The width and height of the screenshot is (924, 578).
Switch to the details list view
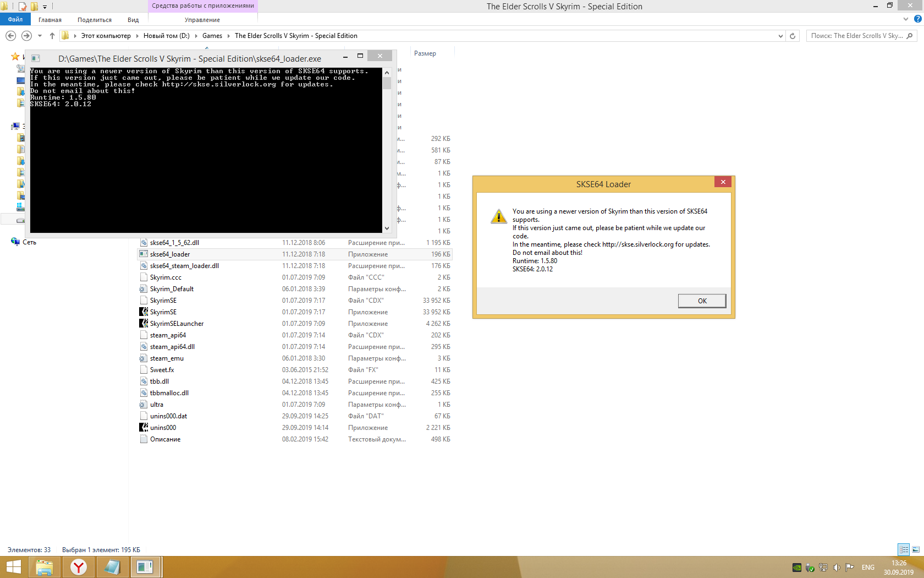(x=904, y=549)
